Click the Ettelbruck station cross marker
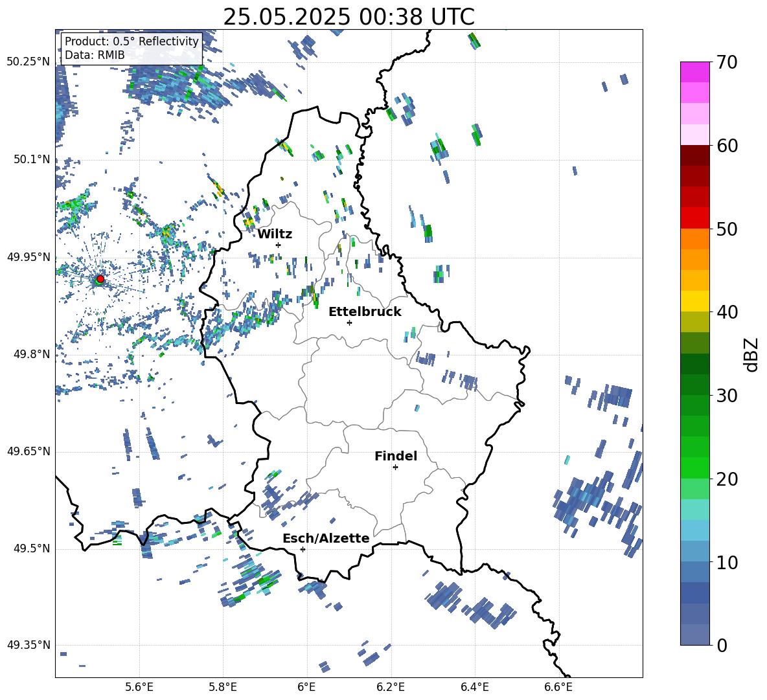Image resolution: width=767 pixels, height=700 pixels. coord(349,322)
